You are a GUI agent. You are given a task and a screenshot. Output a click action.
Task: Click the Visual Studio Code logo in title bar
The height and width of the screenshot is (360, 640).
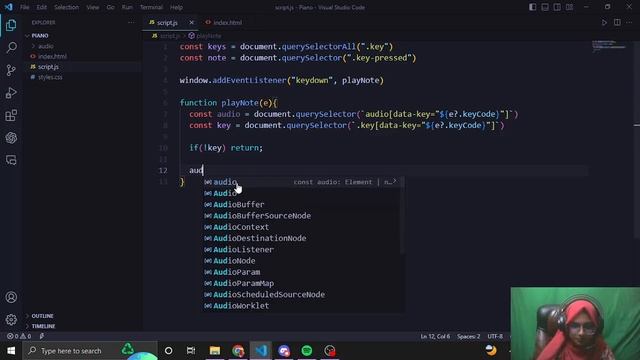click(8, 7)
